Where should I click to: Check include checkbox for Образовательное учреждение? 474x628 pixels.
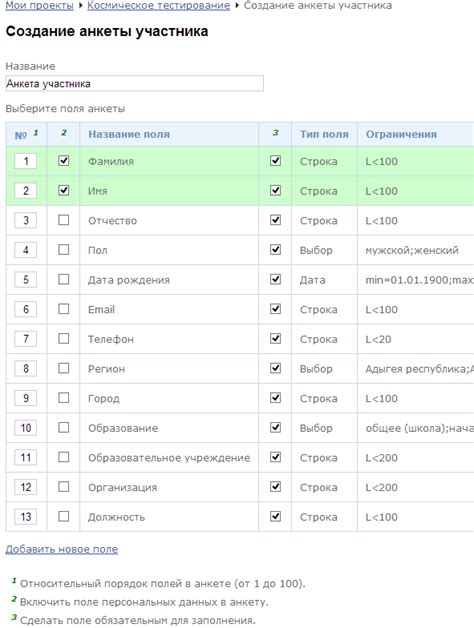[64, 457]
